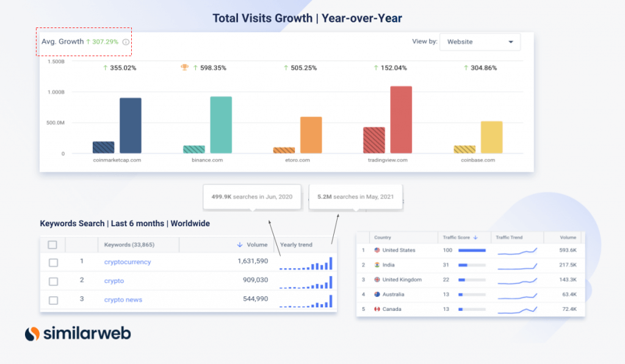Click the solid yellow coinbase.com bar

point(491,137)
